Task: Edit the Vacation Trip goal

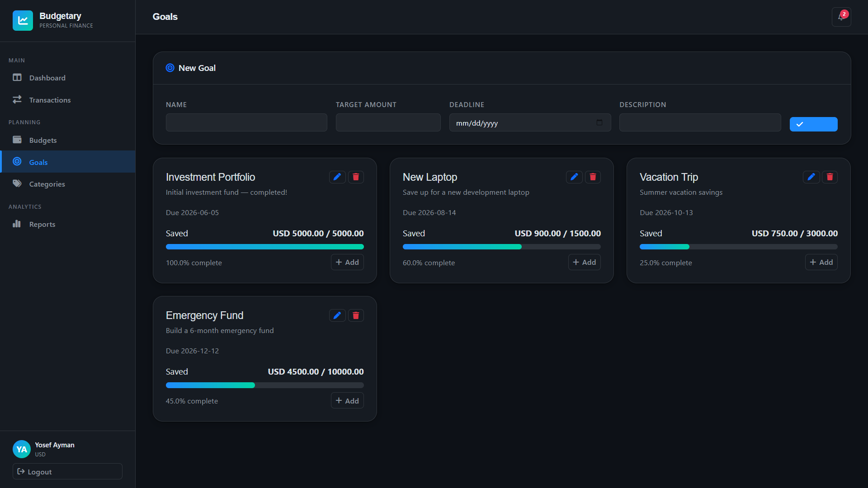Action: click(x=811, y=177)
